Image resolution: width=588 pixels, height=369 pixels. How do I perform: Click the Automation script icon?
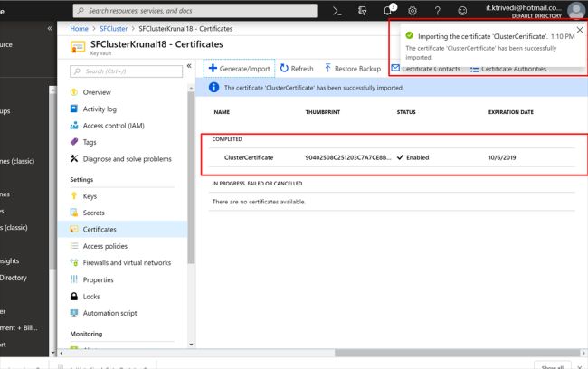[74, 312]
